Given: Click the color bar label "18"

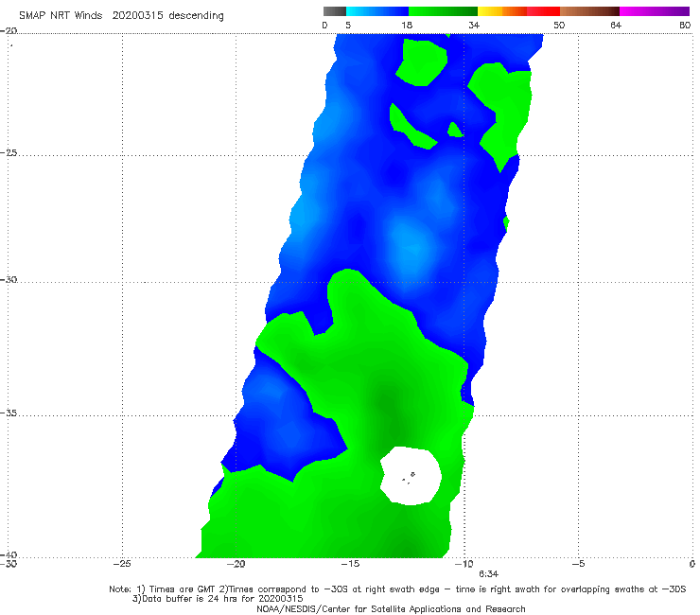Looking at the screenshot, I should tap(407, 25).
